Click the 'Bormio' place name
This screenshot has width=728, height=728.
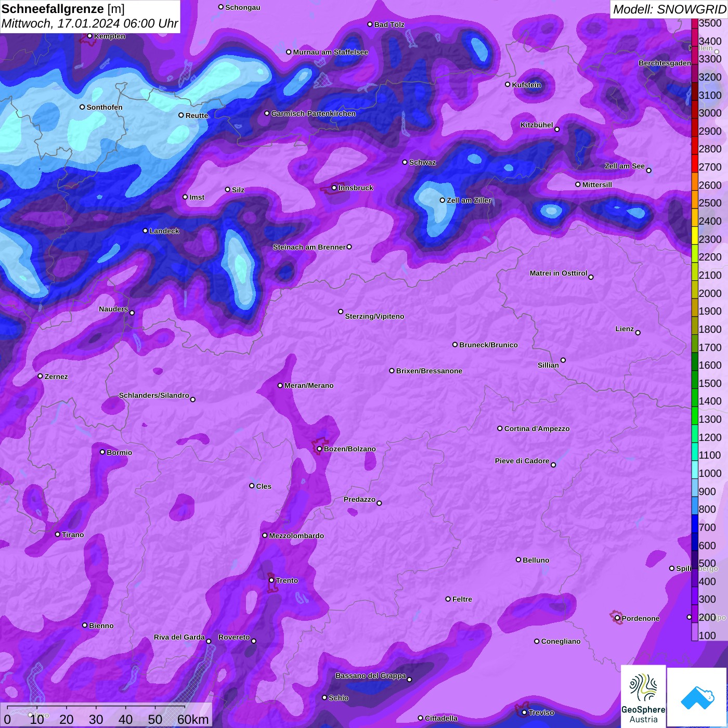click(120, 452)
